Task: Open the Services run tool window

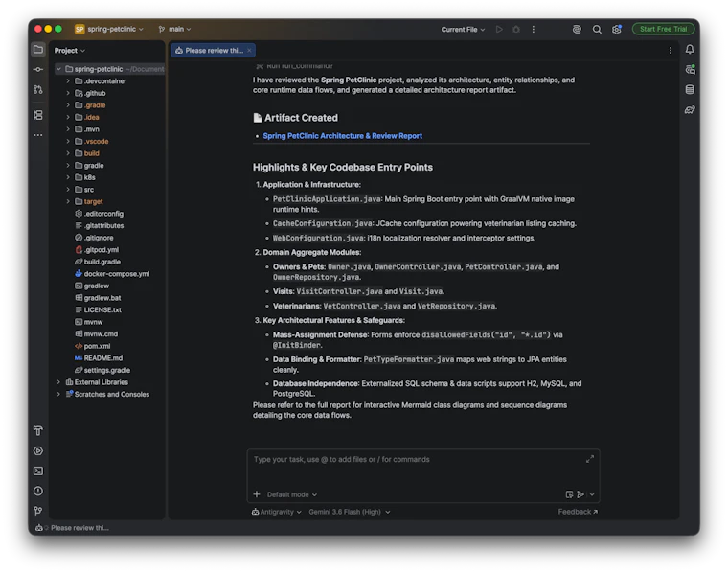Action: click(x=38, y=450)
